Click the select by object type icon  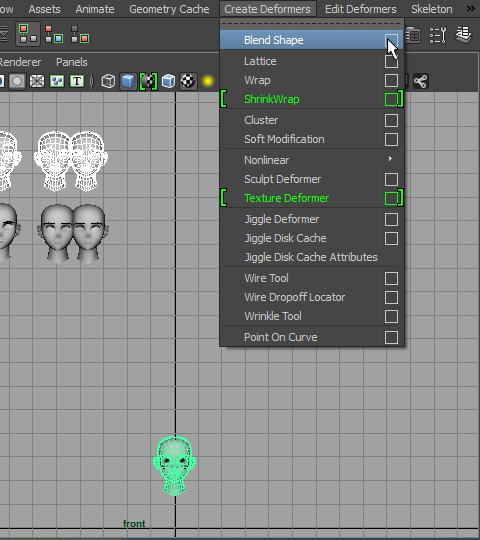tap(54, 34)
